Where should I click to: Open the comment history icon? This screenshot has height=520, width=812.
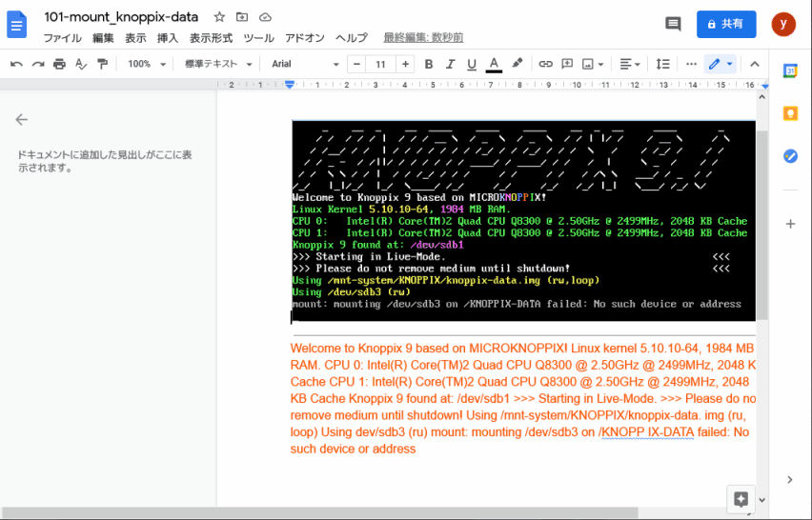pyautogui.click(x=673, y=24)
